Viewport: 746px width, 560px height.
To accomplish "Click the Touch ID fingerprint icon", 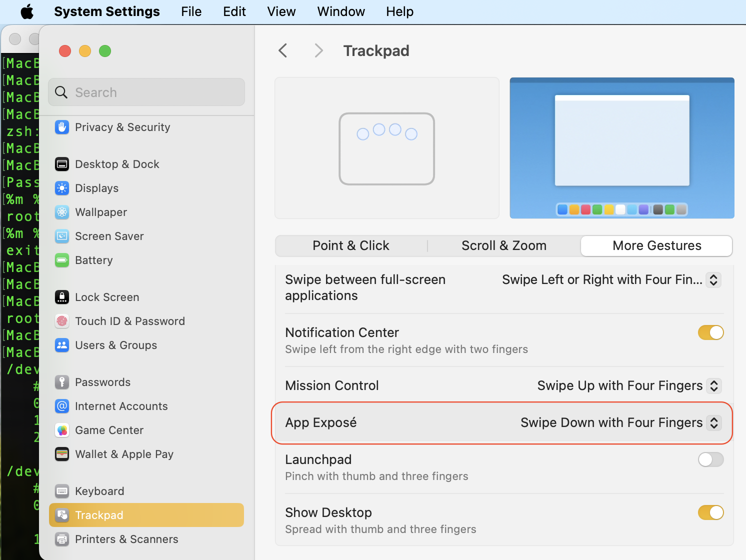I will coord(62,321).
